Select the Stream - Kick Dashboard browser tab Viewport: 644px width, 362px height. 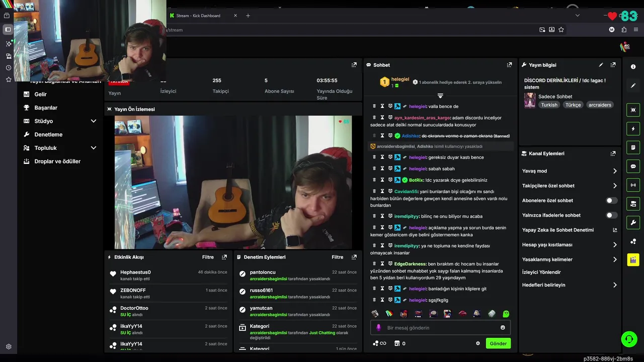click(x=204, y=16)
